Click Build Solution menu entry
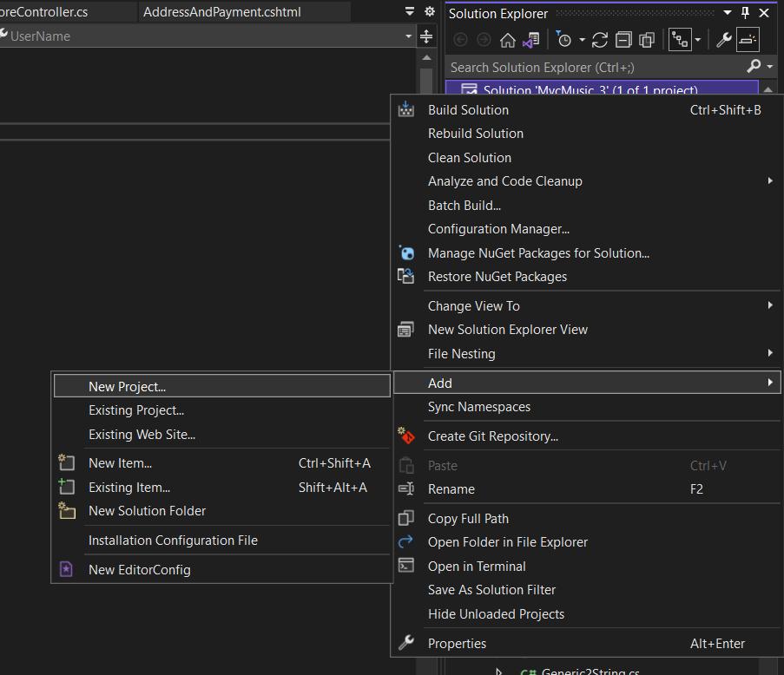This screenshot has height=675, width=784. (x=468, y=110)
